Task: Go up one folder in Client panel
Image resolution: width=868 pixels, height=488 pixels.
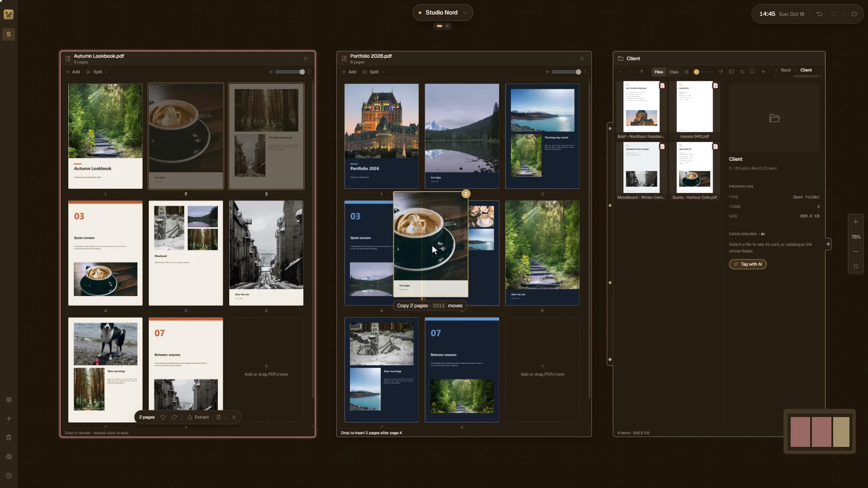Action: (642, 72)
